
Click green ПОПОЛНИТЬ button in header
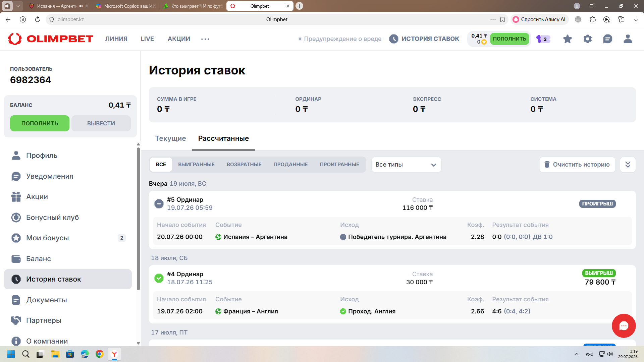pos(509,39)
